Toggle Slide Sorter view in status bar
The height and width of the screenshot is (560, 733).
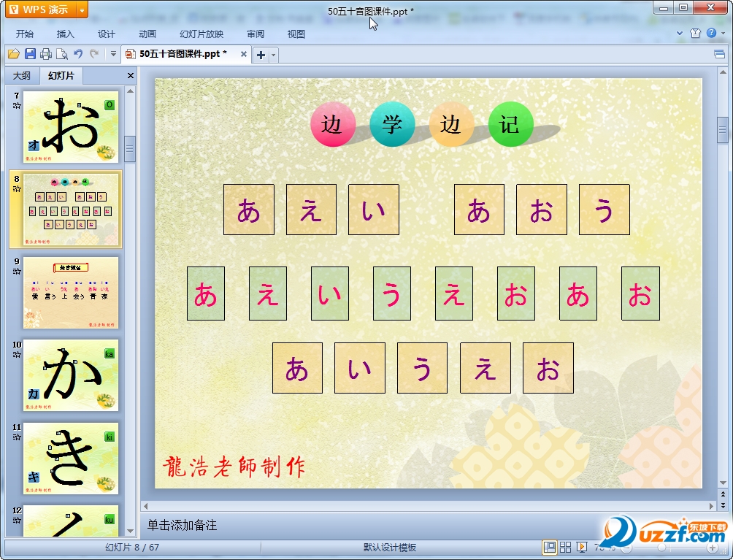[x=566, y=547]
